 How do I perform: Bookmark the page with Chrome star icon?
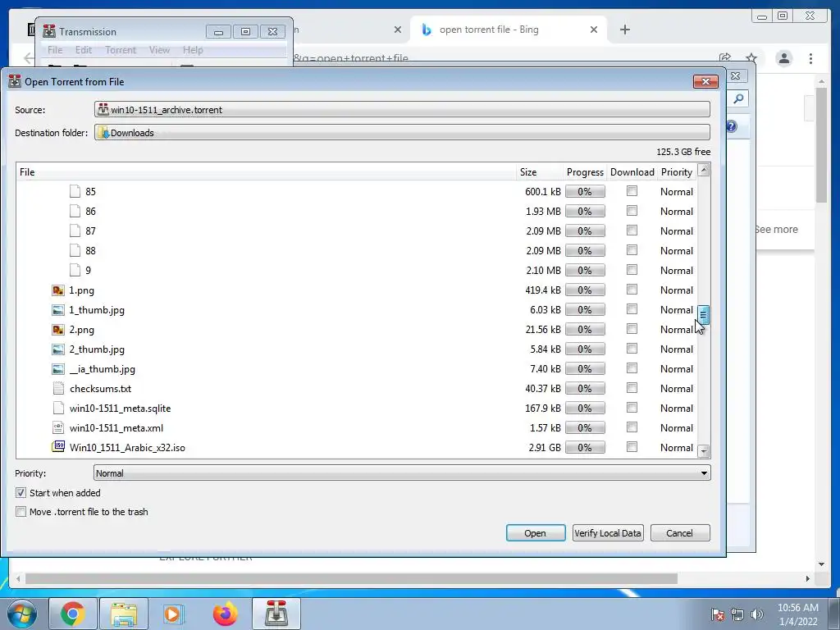(751, 58)
